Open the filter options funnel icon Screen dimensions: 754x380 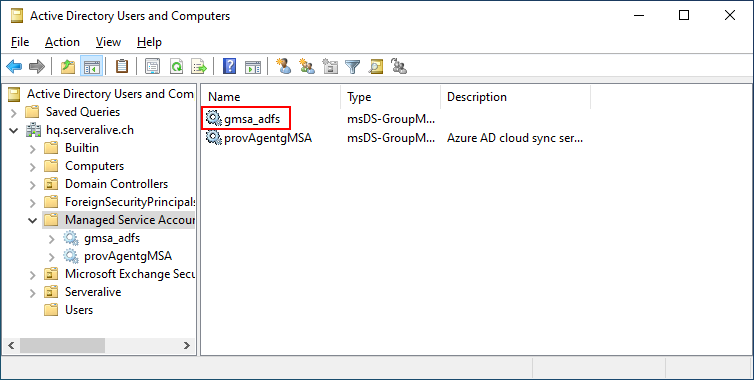[x=353, y=66]
